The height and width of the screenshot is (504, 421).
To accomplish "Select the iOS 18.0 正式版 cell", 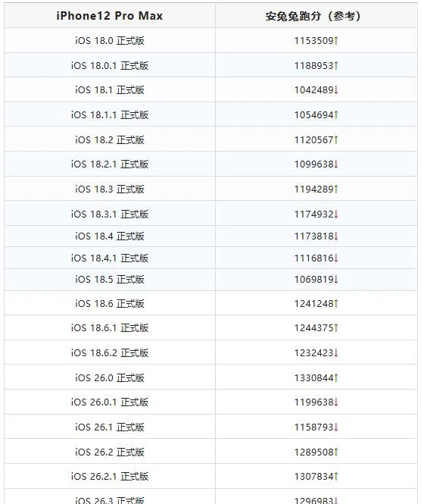I will [110, 41].
